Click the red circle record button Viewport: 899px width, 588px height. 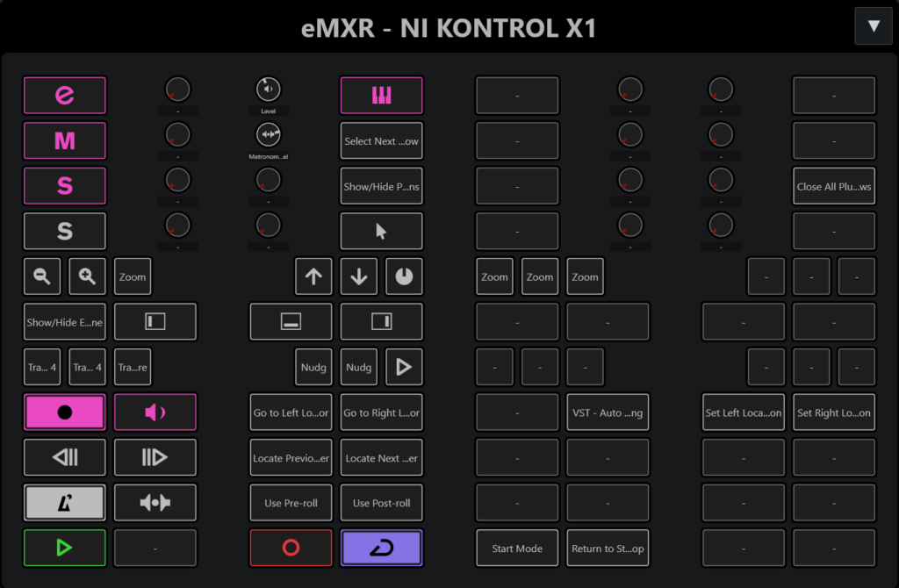(291, 548)
